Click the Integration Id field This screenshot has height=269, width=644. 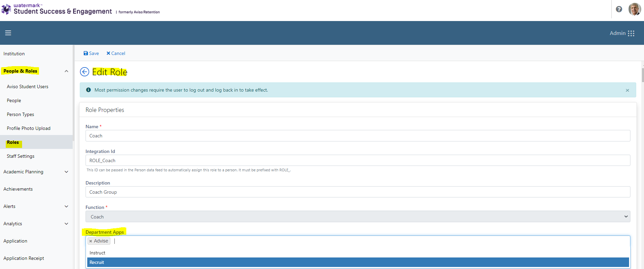(x=358, y=160)
